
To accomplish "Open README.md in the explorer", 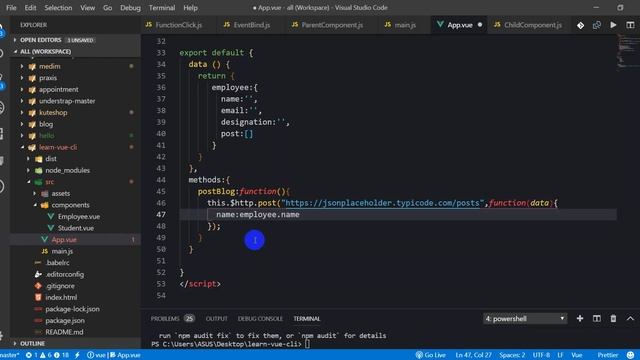I will 64,332.
